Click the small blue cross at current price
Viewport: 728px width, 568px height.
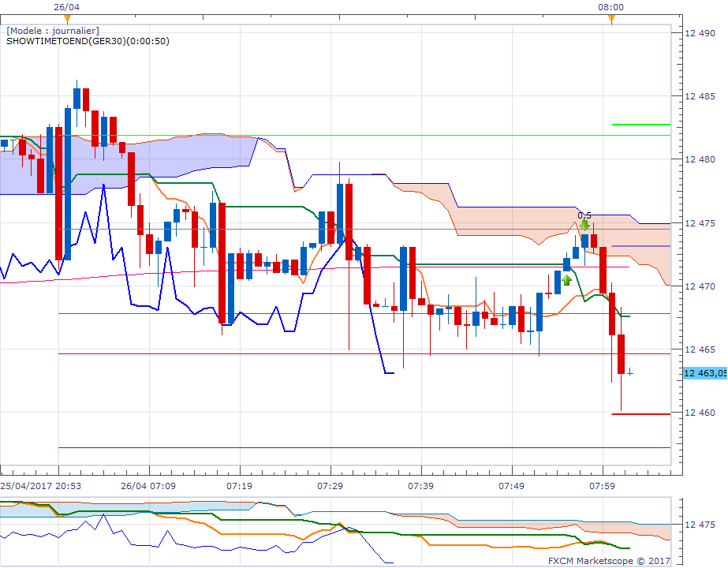coord(630,372)
